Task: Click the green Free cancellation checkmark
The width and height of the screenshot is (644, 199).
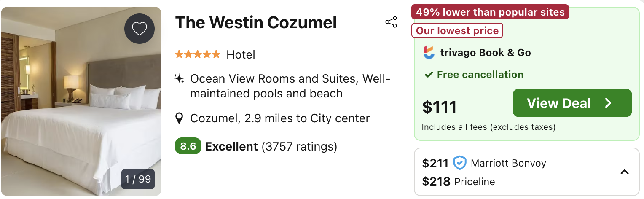Action: [429, 75]
